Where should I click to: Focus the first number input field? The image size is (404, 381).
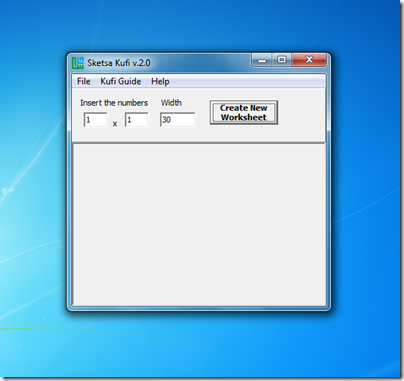(x=95, y=120)
